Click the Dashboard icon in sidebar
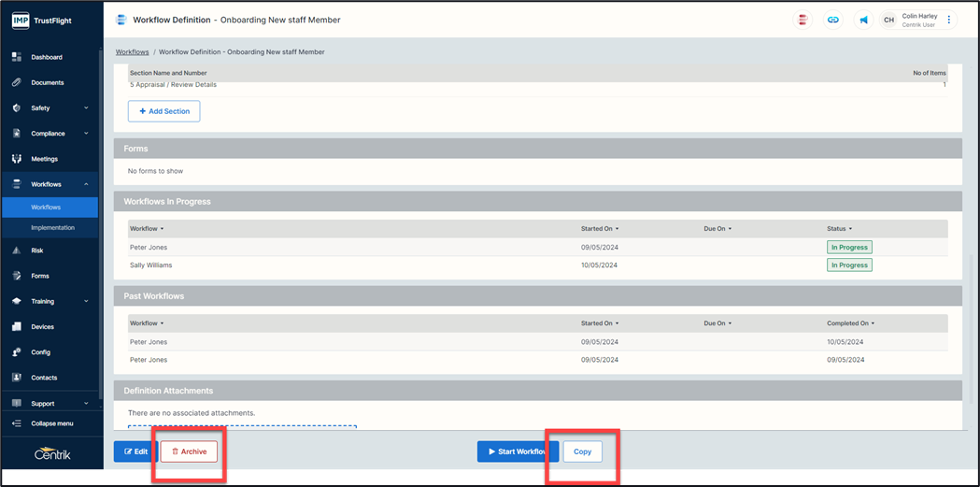This screenshot has height=487, width=980. tap(17, 57)
